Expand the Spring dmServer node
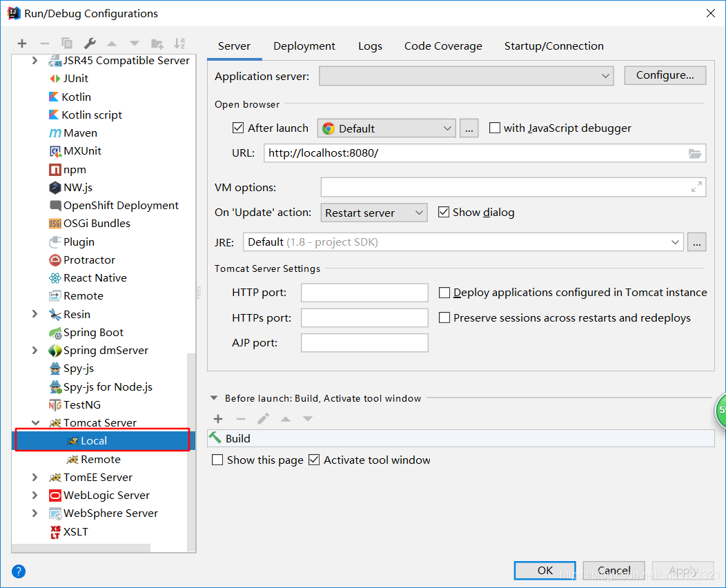 pos(35,351)
